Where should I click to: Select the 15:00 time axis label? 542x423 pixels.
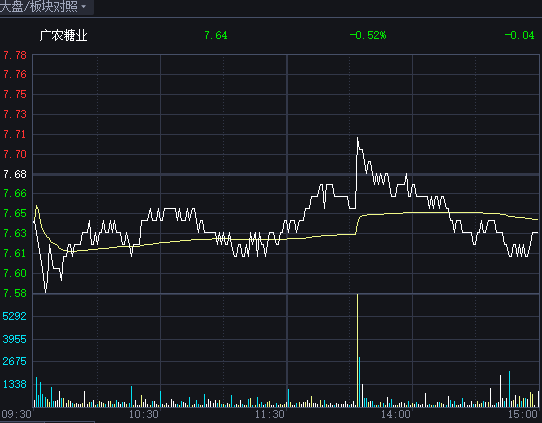click(523, 414)
